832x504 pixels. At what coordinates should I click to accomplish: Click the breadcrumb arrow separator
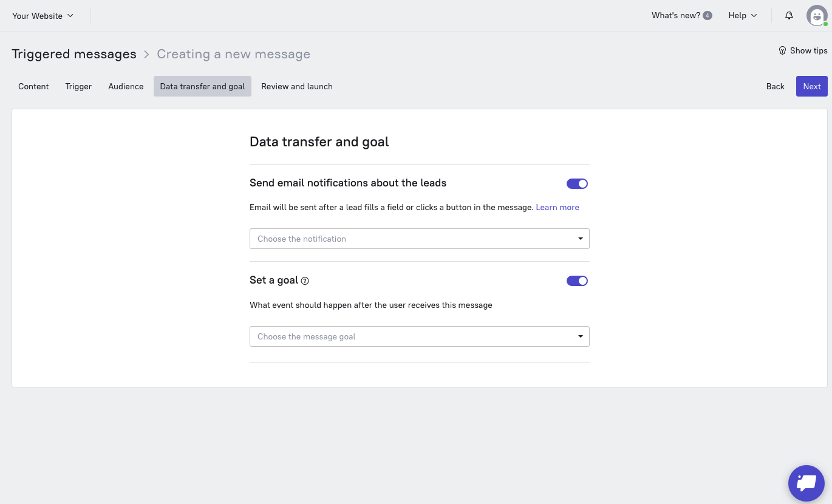coord(146,55)
